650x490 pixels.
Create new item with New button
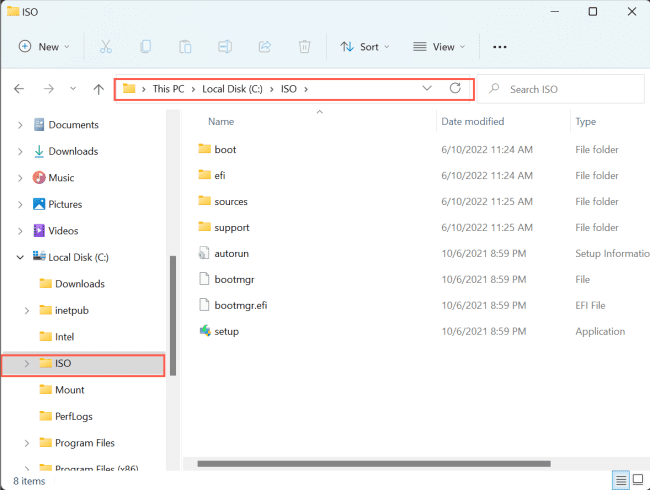tap(44, 47)
